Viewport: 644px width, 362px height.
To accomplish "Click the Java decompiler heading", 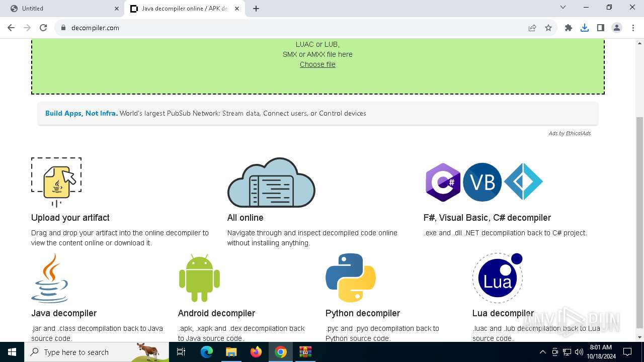I will point(64,313).
